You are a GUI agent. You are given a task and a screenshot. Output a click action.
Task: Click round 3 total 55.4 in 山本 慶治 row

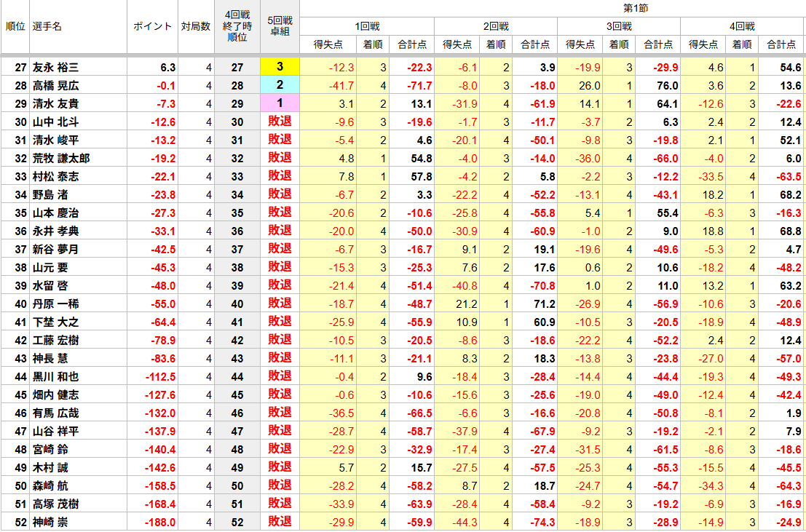pos(668,213)
